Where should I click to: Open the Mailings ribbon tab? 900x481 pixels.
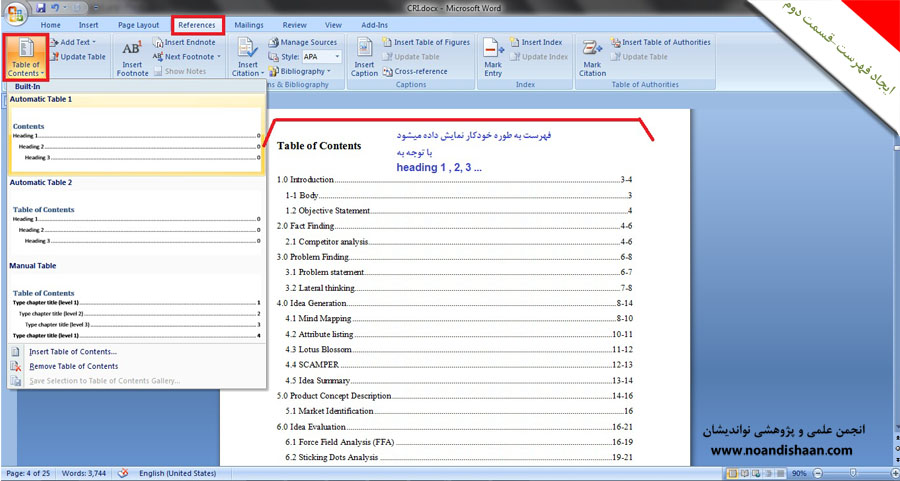249,24
